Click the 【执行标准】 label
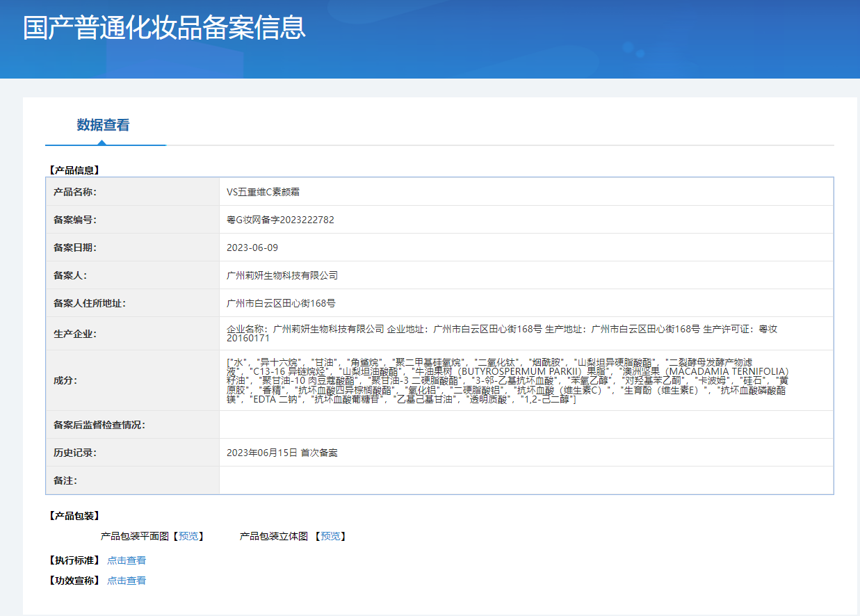Screen dimensions: 860x616 click(74, 560)
